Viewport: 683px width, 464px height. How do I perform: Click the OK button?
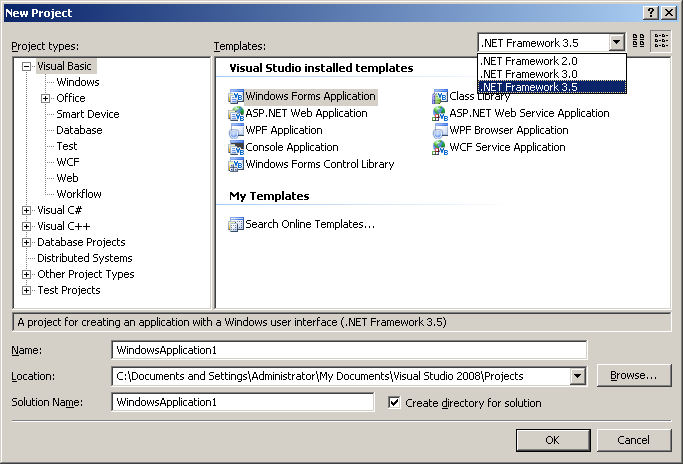coord(553,440)
